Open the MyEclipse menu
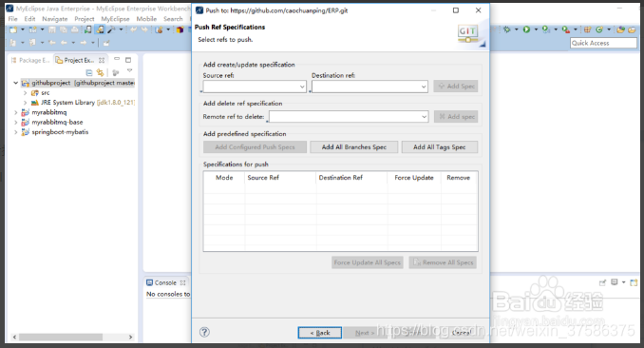644x348 pixels. 115,19
